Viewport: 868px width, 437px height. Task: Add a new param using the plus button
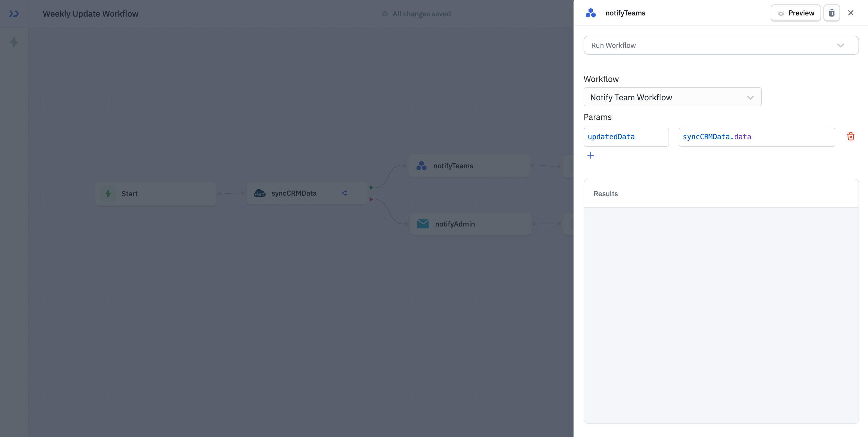pos(591,155)
